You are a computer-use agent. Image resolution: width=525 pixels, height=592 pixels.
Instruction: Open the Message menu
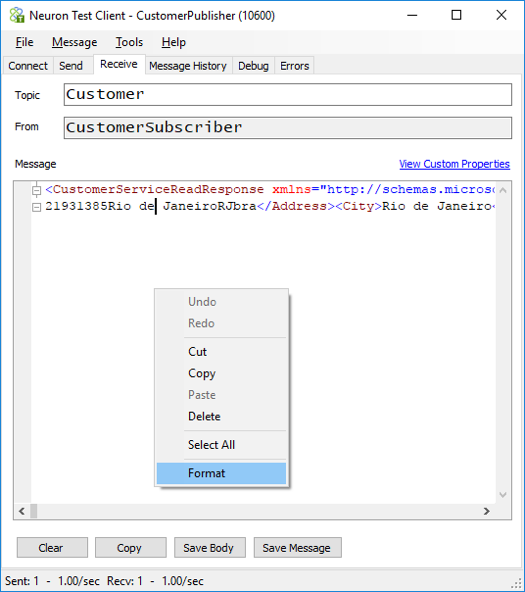74,42
